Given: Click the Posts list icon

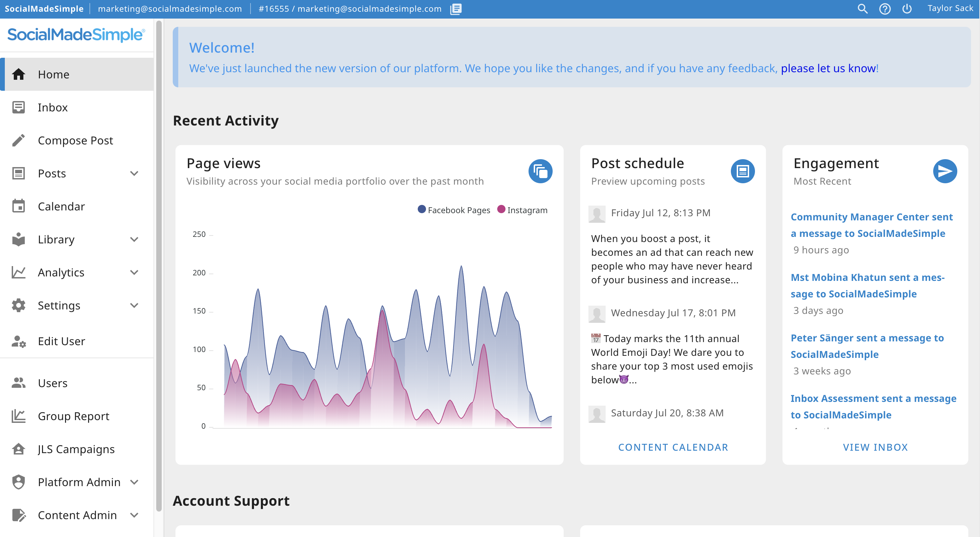Looking at the screenshot, I should pyautogui.click(x=18, y=173).
